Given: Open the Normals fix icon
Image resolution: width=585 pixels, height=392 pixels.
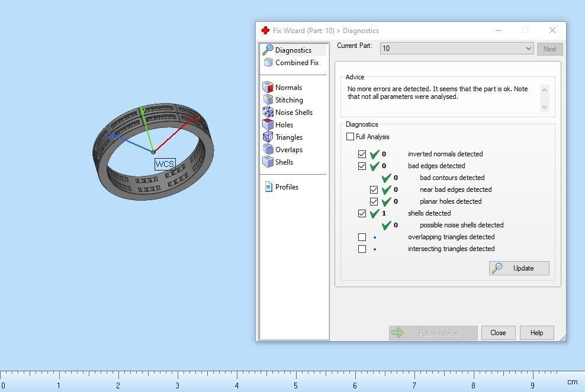Looking at the screenshot, I should (268, 87).
